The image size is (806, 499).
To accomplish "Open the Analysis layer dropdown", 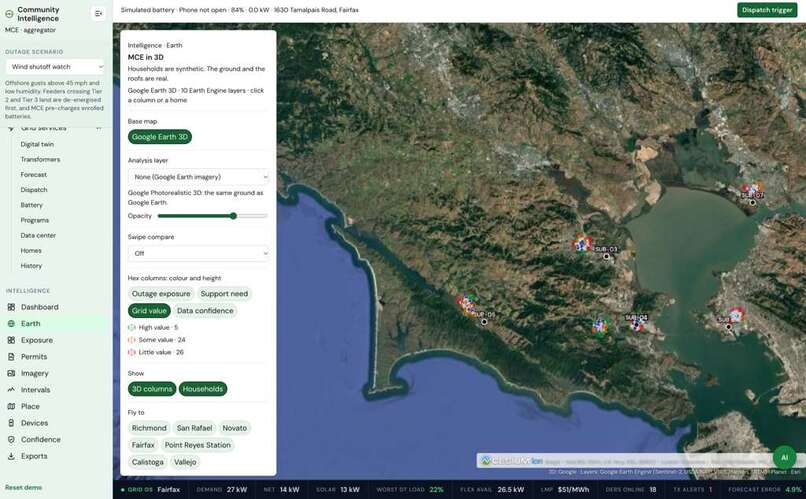I will pos(198,177).
